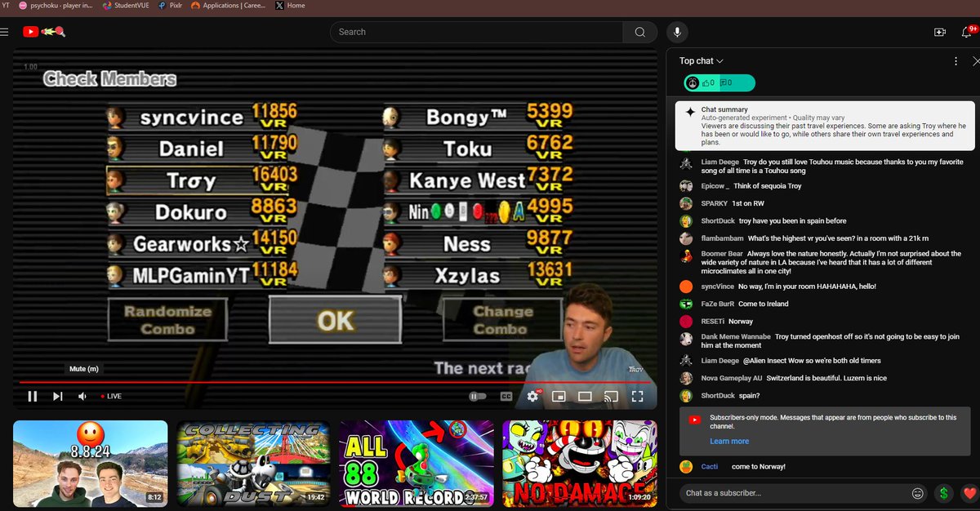Screen dimensions: 980x511
Task: Click Dank Meme Wannabe's username
Action: [735, 336]
